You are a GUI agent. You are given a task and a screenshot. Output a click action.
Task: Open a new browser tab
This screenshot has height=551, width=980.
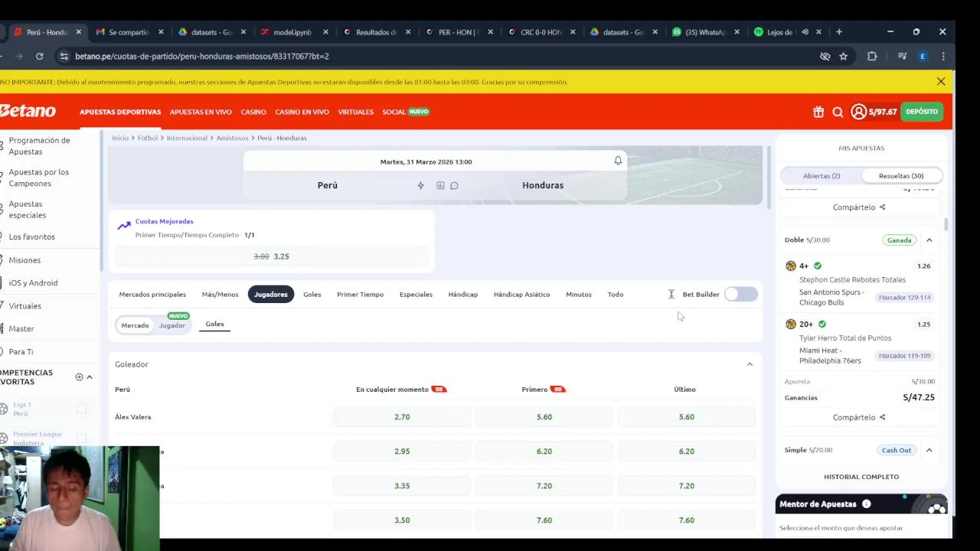(x=839, y=32)
